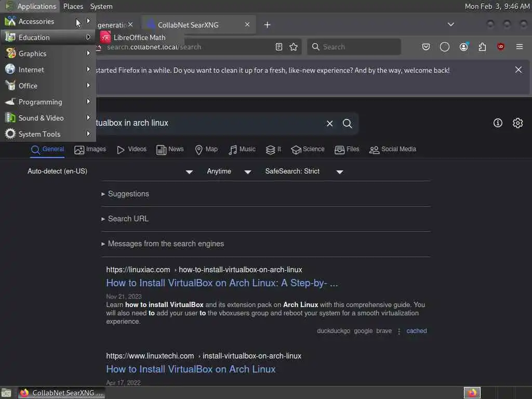Open the SafeSearch: Strict dropdown
Screen dimensions: 532x399
(304, 171)
